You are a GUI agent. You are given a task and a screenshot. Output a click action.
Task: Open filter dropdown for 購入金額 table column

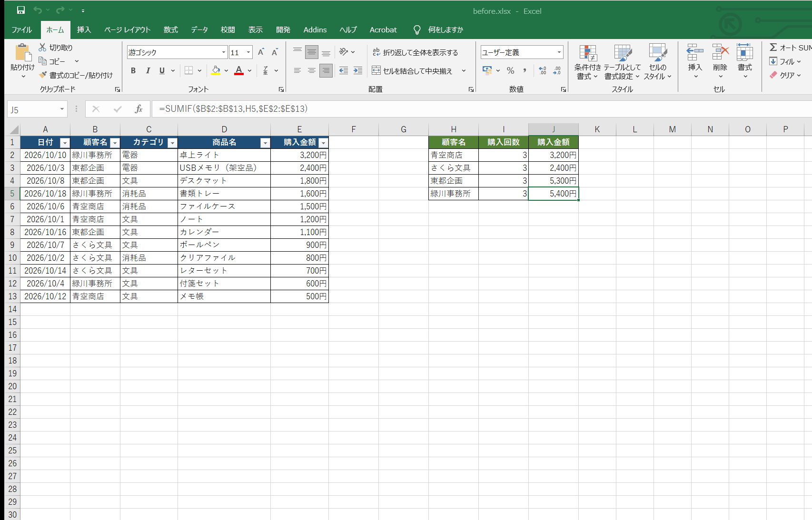click(x=323, y=143)
